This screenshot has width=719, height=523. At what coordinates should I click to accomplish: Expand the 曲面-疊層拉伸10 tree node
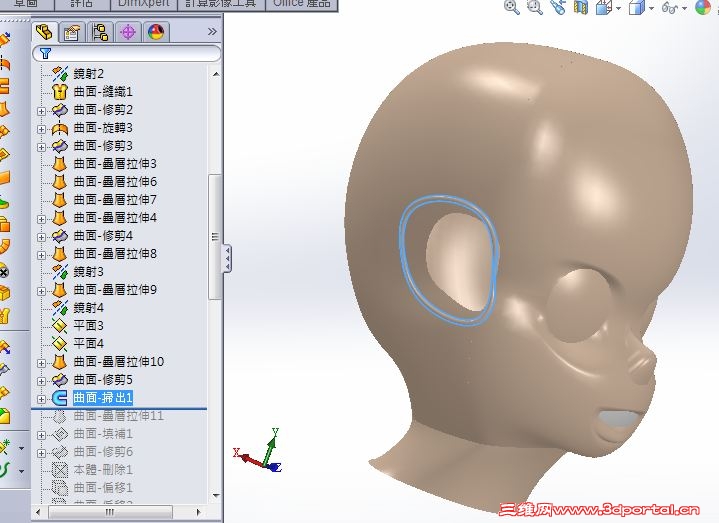coord(41,363)
